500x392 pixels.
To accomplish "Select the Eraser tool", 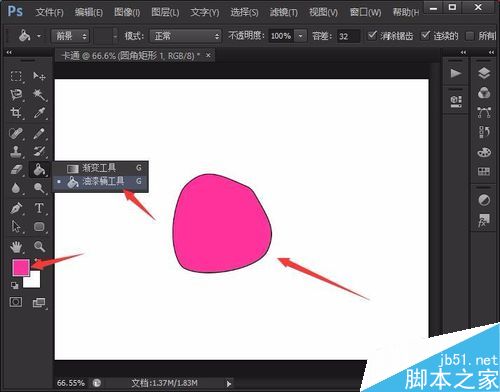I will [x=16, y=170].
